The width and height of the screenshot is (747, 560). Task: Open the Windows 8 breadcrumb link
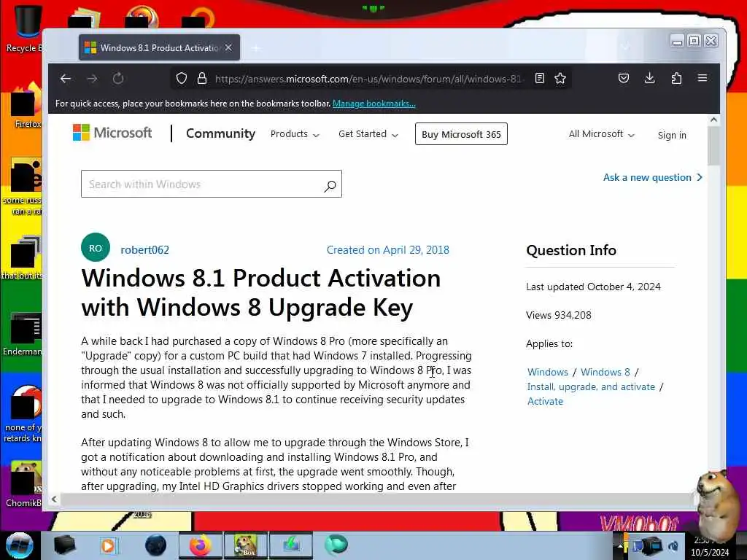pyautogui.click(x=605, y=373)
